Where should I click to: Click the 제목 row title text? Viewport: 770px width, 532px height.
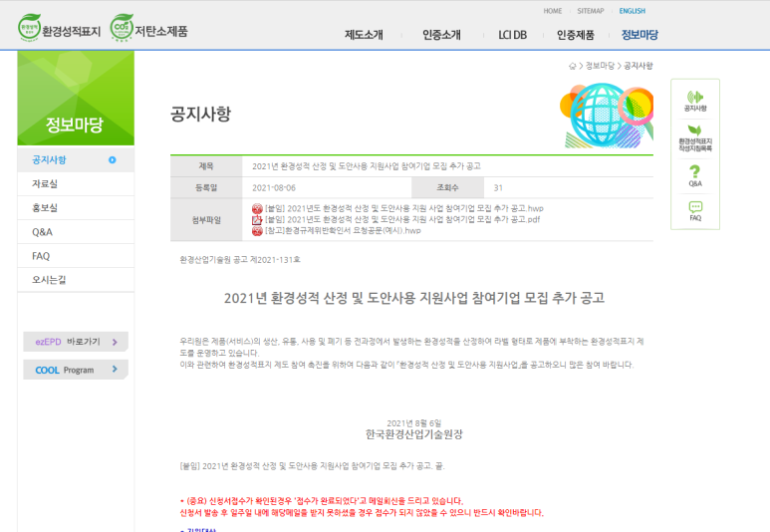pos(367,166)
